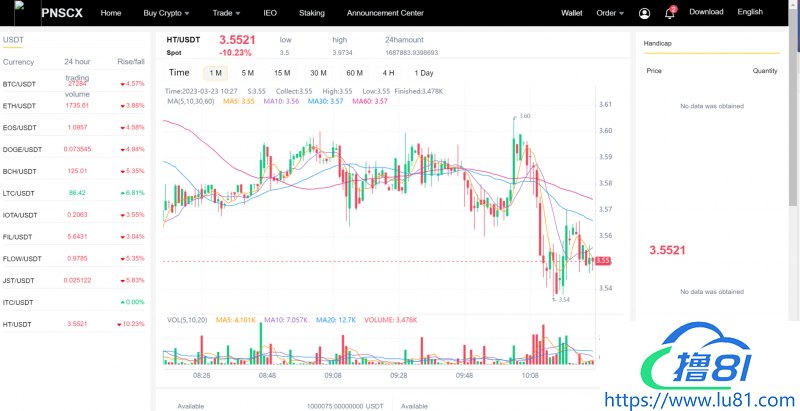
Task: Select the USDT market tab
Action: click(x=14, y=40)
